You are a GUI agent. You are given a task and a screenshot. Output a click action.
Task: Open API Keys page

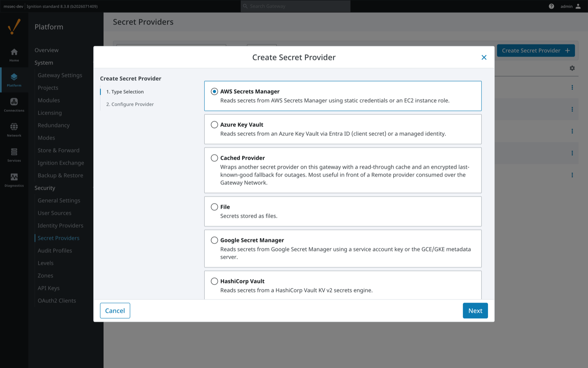coord(49,288)
